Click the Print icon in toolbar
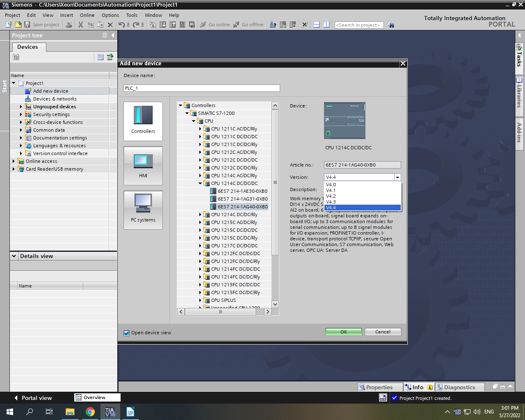 (69, 25)
